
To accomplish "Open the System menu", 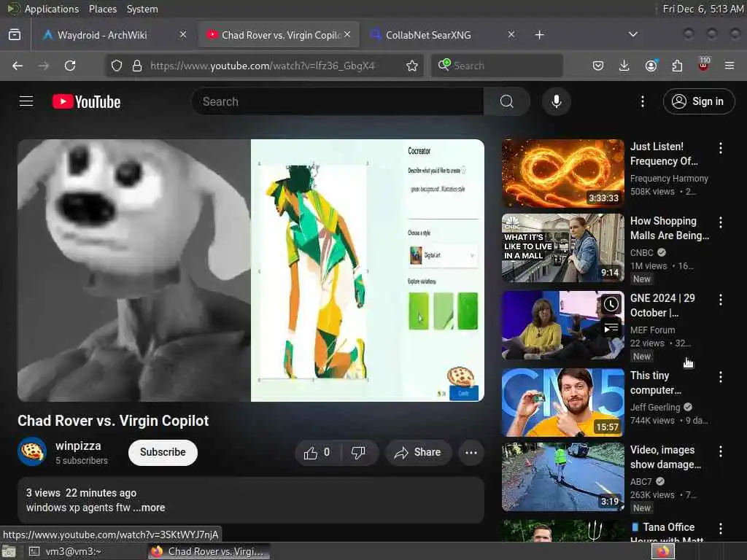I will (x=142, y=9).
